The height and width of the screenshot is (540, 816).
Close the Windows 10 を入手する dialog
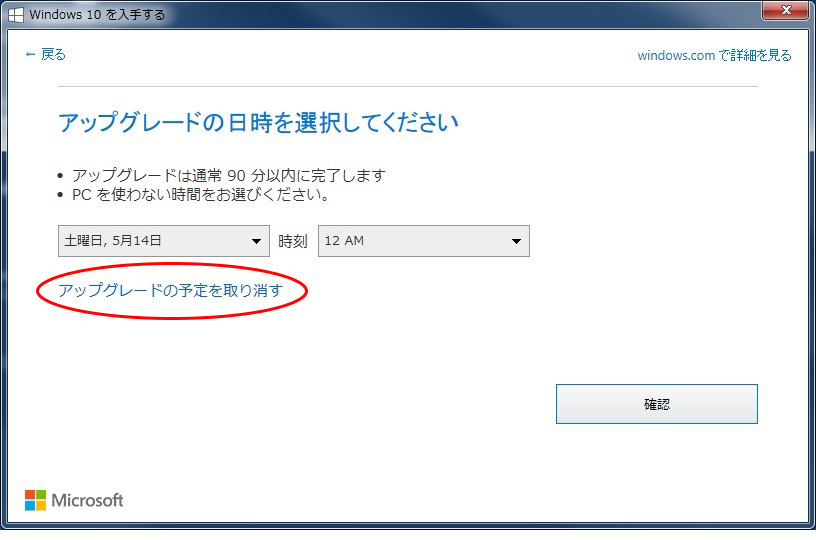pyautogui.click(x=786, y=10)
